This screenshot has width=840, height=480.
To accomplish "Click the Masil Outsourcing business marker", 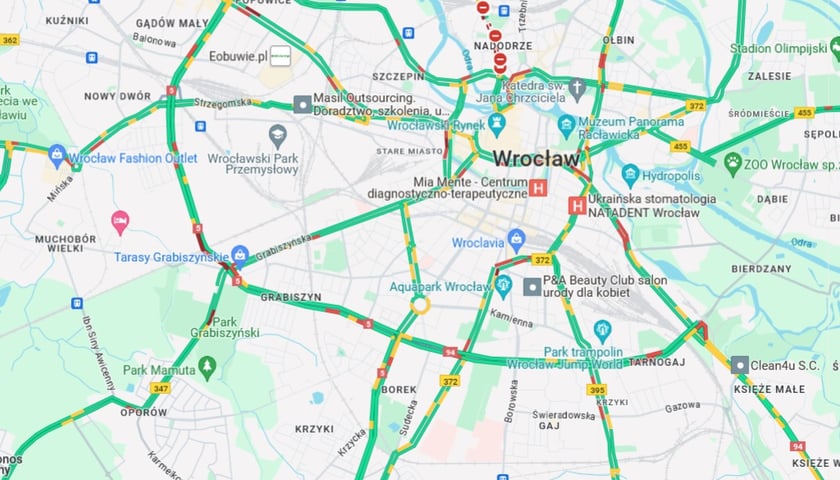I will point(303,104).
